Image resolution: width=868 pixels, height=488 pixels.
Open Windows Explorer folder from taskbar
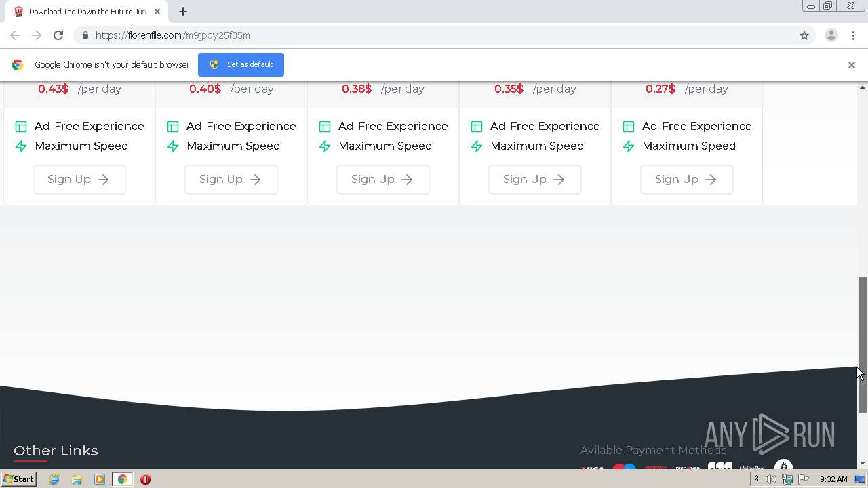pos(77,479)
